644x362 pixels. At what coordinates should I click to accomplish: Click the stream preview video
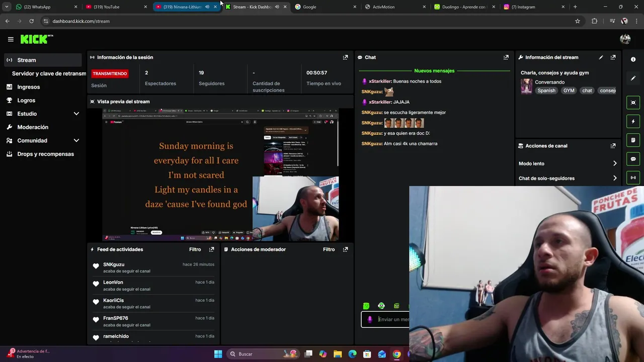(220, 174)
